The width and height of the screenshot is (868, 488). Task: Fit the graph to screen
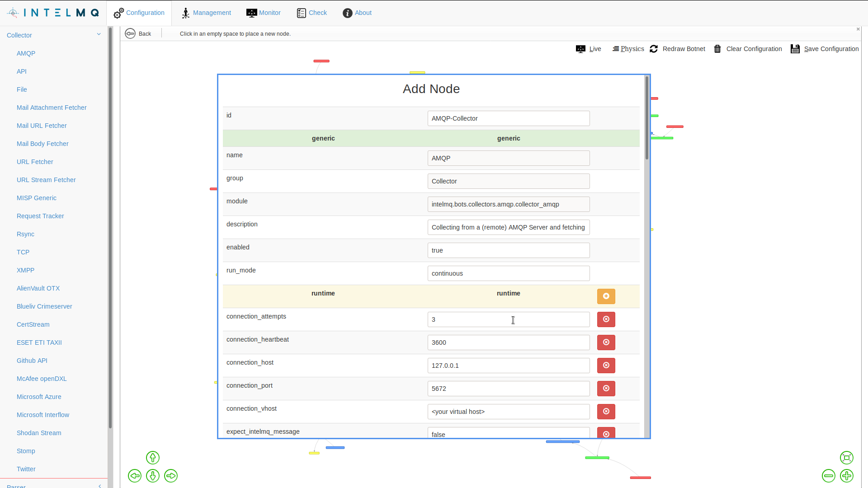[x=847, y=458]
